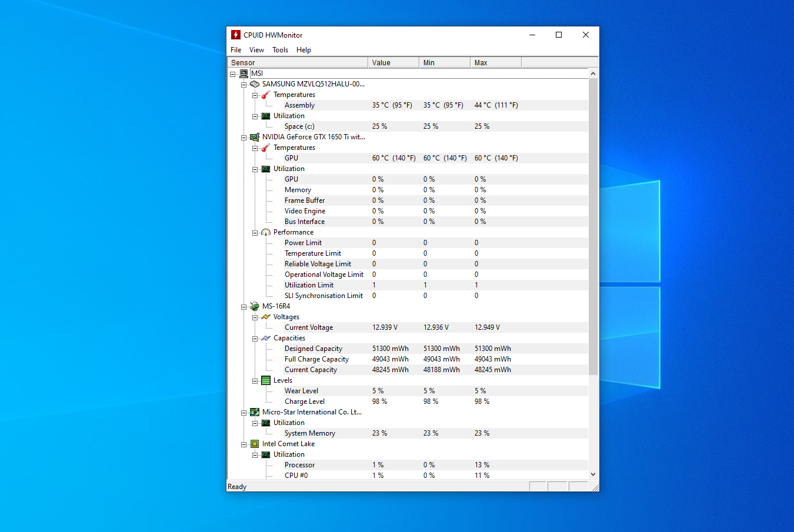Click the Utilization icon under NVIDIA GeForce
This screenshot has width=794, height=532.
click(x=266, y=169)
